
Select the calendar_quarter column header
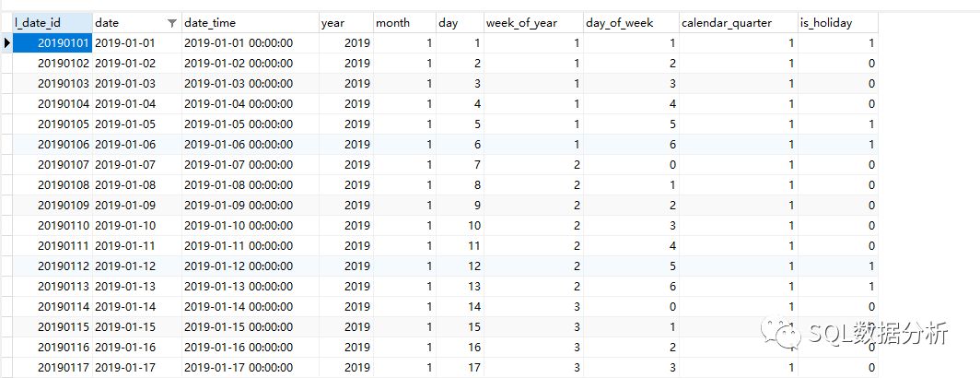[738, 22]
